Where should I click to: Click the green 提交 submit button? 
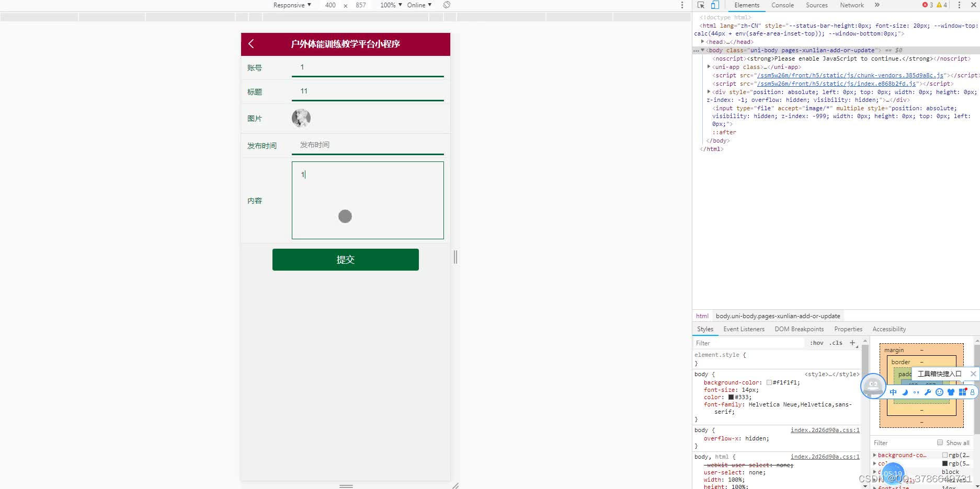345,260
